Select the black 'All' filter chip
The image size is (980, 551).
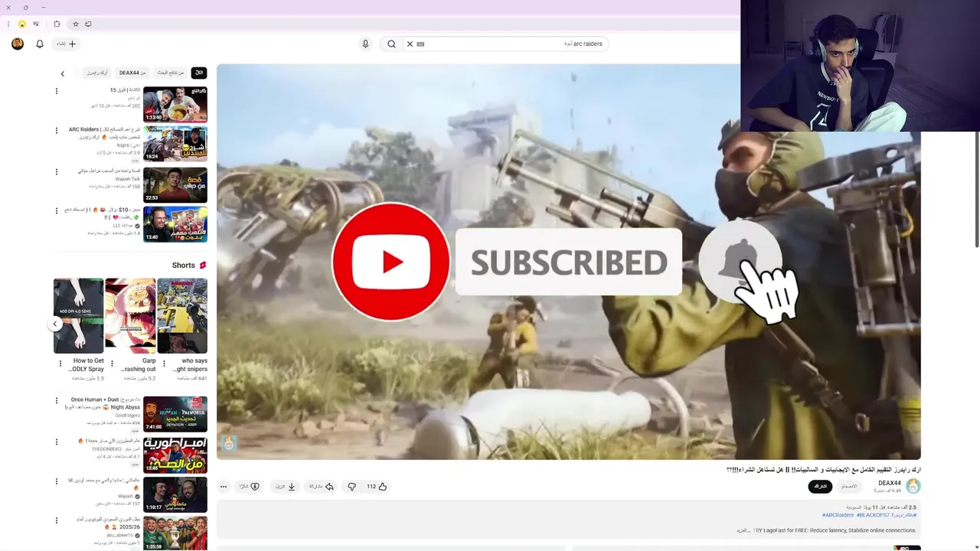(199, 73)
